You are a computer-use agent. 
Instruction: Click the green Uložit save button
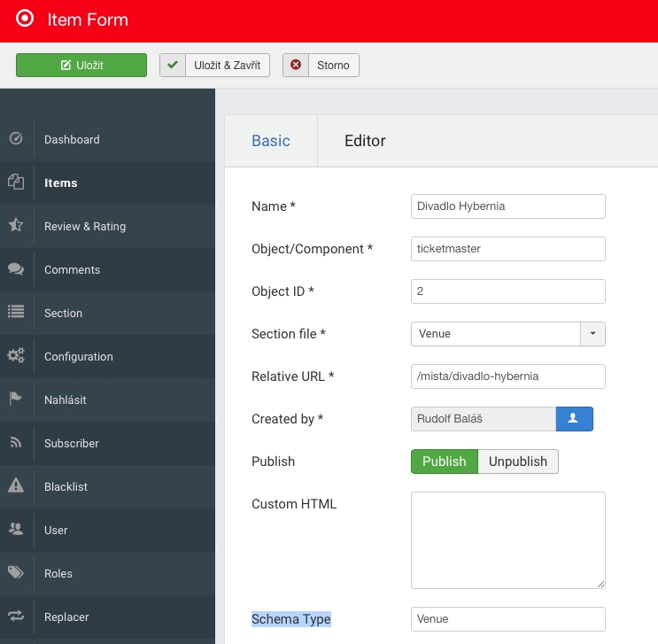81,66
